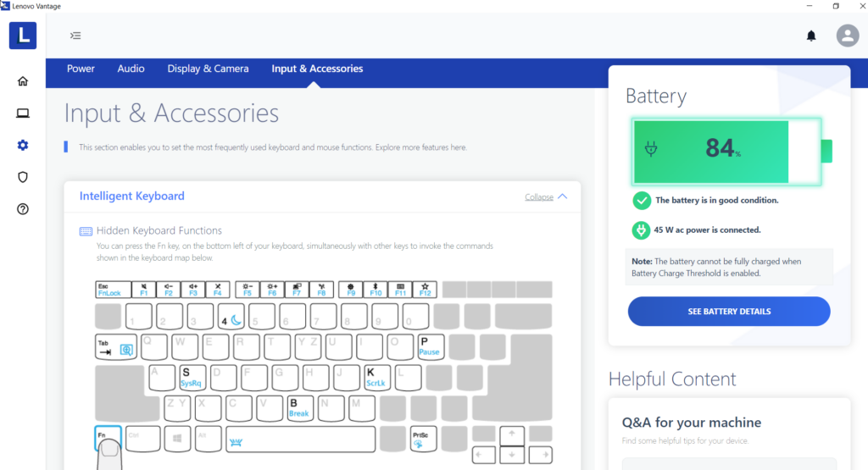Open the Help question mark icon
The height and width of the screenshot is (470, 868).
click(x=23, y=209)
